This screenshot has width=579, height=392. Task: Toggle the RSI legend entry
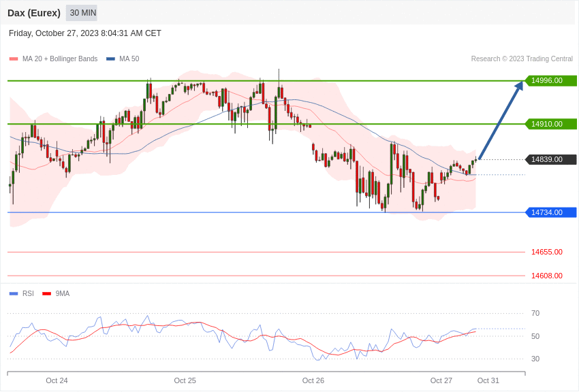(22, 293)
